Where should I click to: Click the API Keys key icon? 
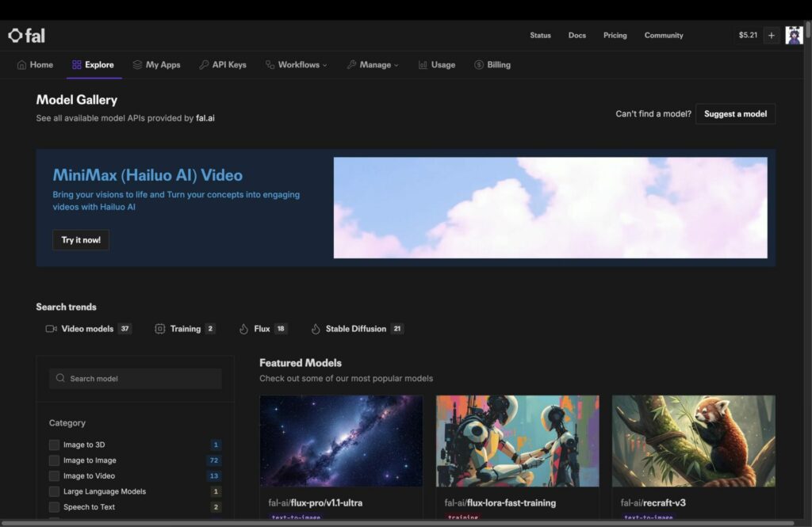click(204, 65)
